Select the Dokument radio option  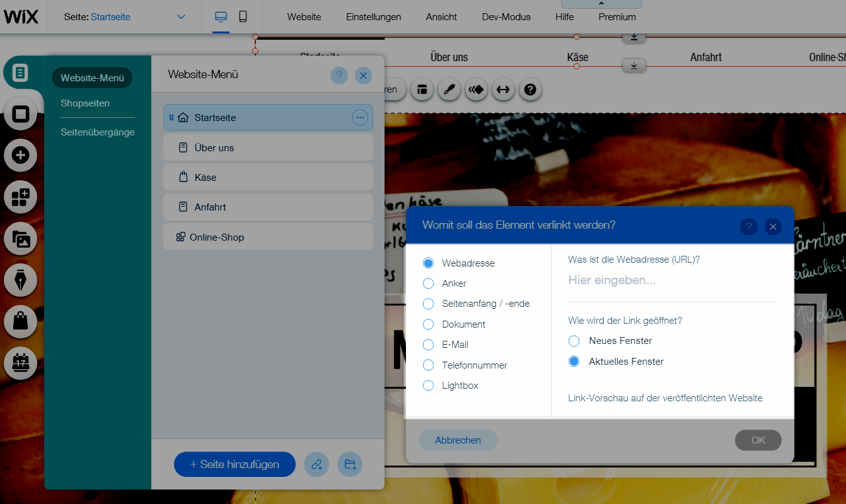(x=429, y=324)
